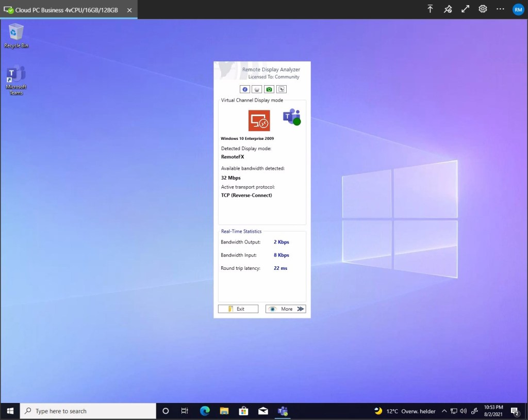
Task: Select the 8 Kbps Bandwidth Input value
Action: tap(281, 255)
